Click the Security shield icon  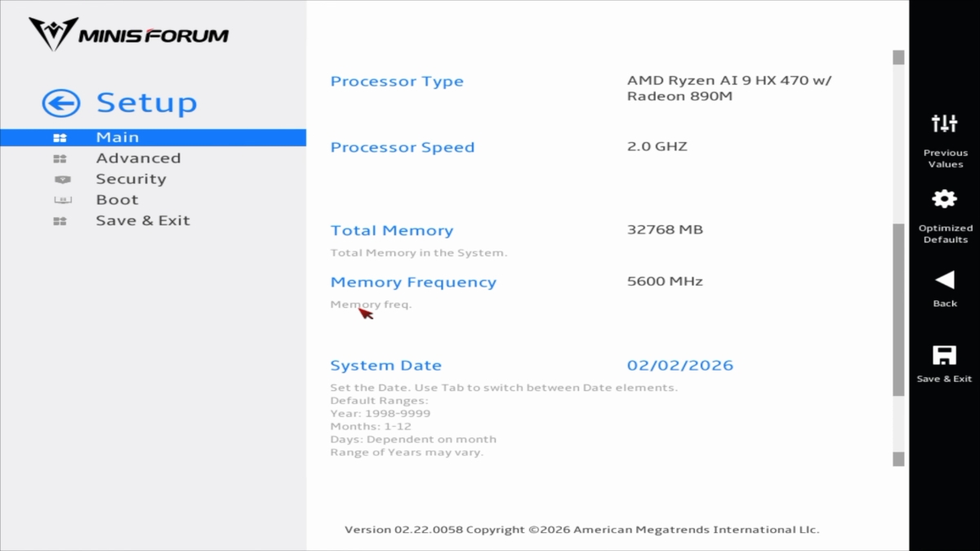click(x=62, y=180)
